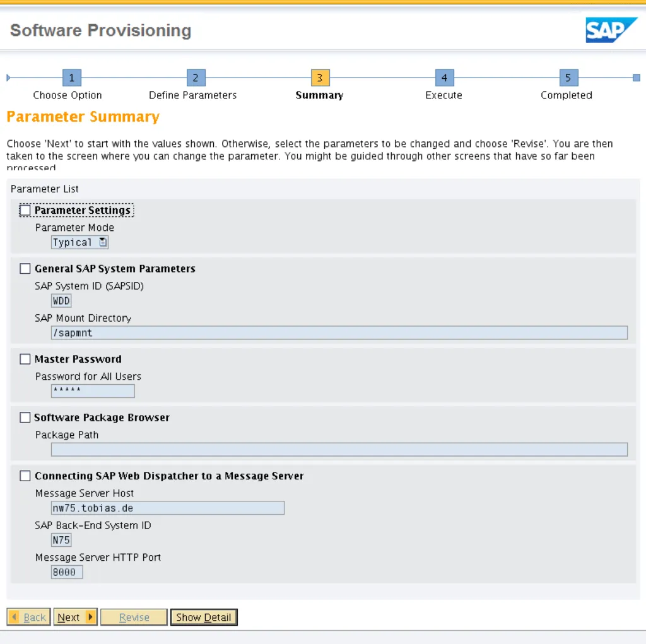Click the Next button arrow icon
Image resolution: width=646 pixels, height=644 pixels.
(91, 617)
